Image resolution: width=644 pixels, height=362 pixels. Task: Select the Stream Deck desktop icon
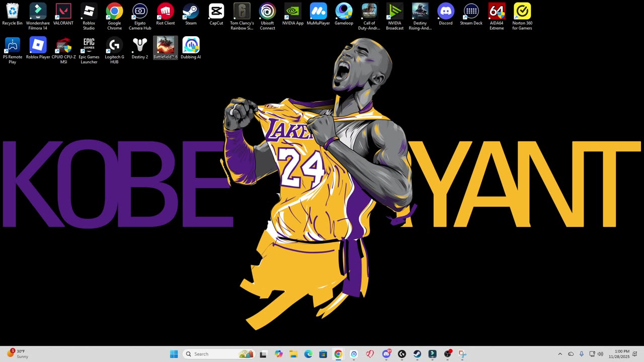tap(471, 15)
